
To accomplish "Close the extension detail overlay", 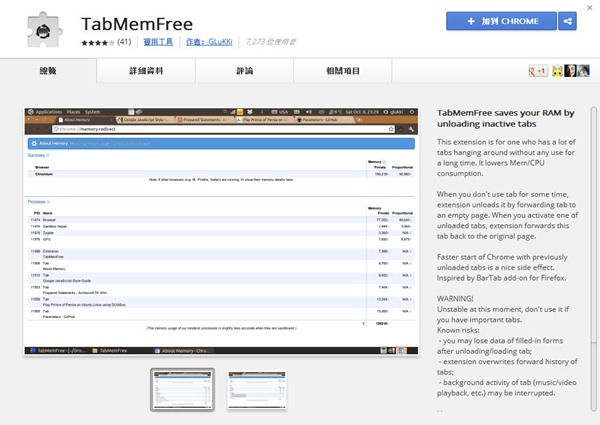I will point(590,7).
